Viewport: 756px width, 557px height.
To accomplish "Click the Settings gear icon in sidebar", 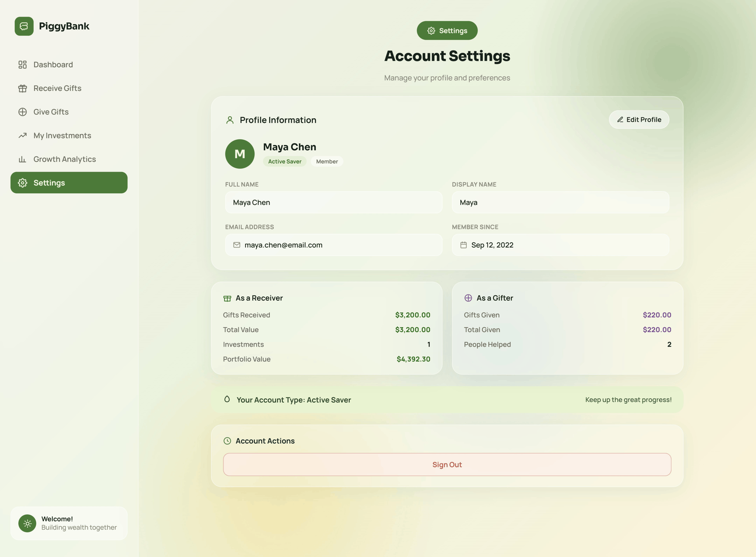I will click(23, 183).
